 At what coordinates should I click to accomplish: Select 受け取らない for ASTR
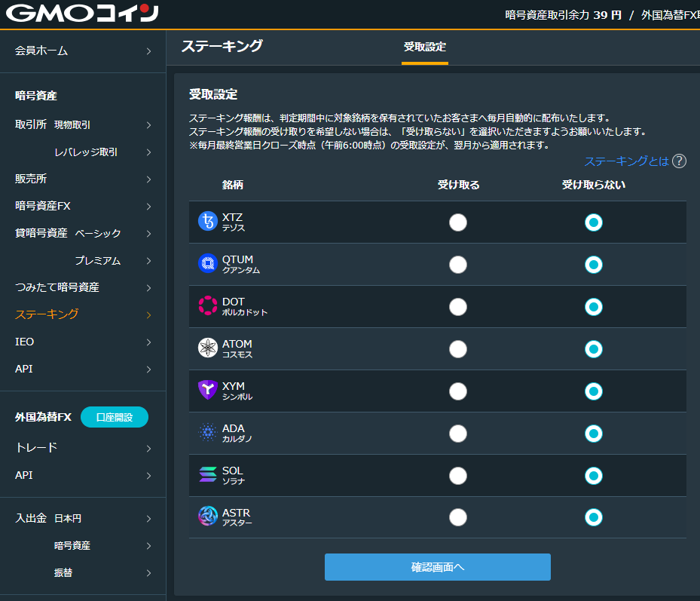click(593, 517)
